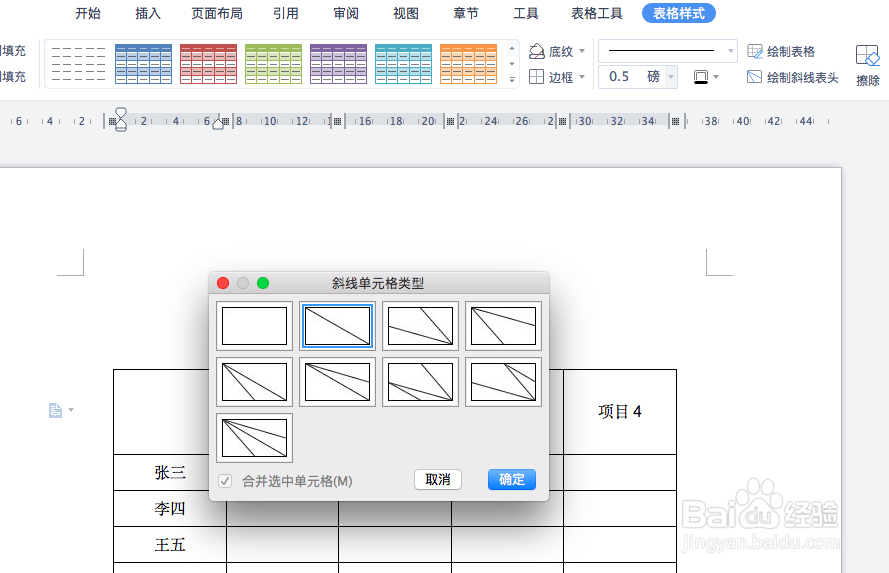Confirm with the 确定 button

(511, 479)
